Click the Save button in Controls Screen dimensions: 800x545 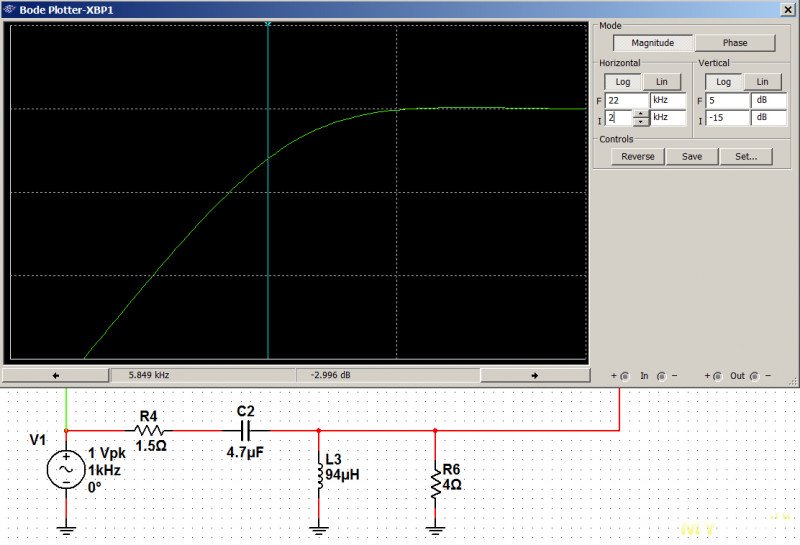tap(691, 157)
